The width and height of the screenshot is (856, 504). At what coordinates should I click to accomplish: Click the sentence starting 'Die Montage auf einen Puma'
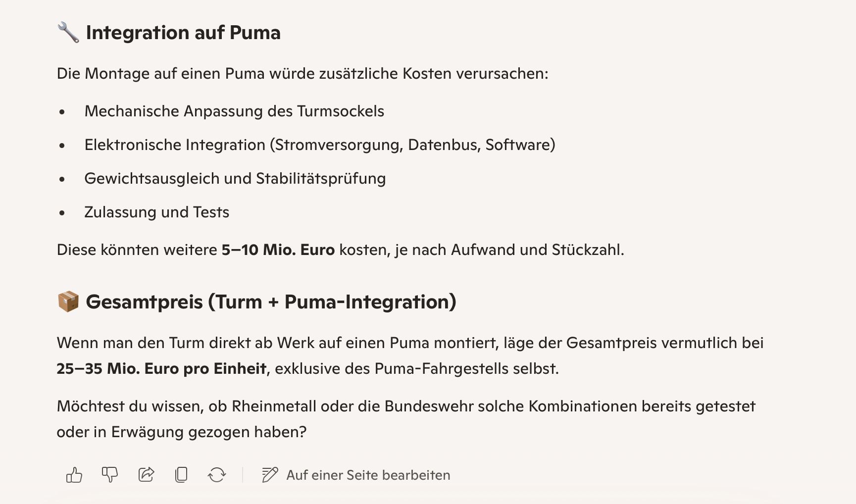coord(302,74)
